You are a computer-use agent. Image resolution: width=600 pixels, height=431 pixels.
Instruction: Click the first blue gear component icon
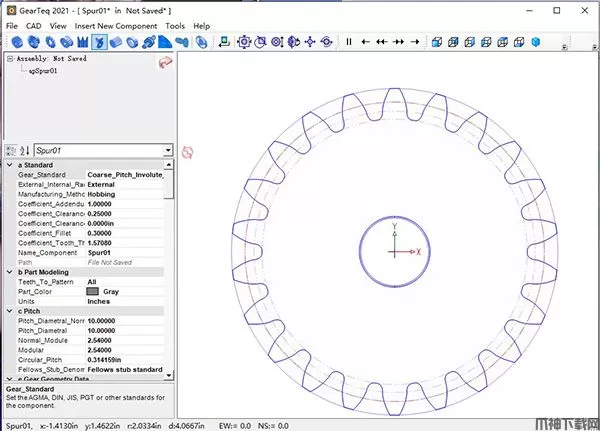coord(15,42)
